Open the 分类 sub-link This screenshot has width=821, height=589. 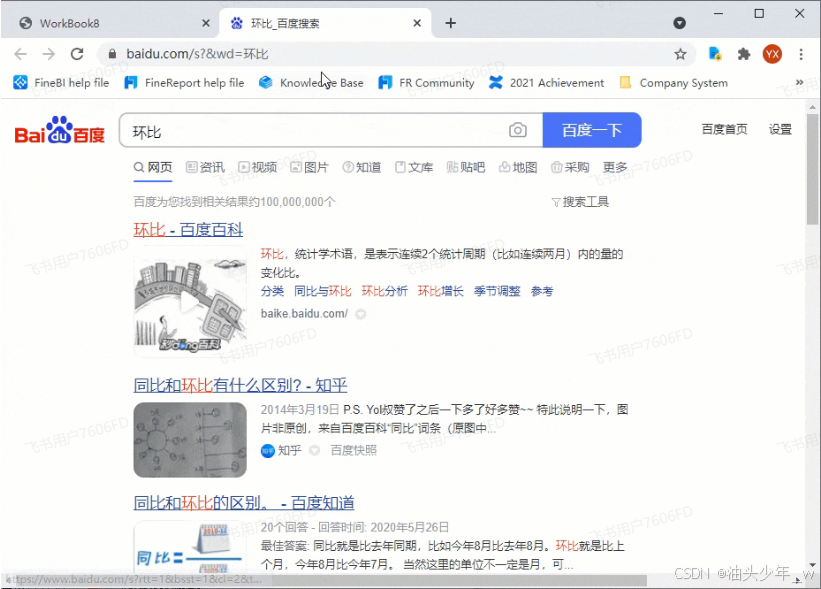point(272,291)
